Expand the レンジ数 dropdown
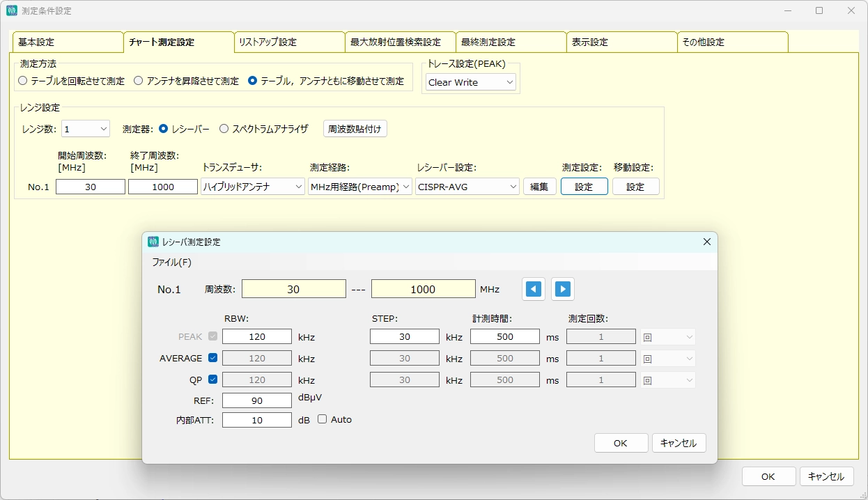The width and height of the screenshot is (868, 500). (86, 129)
